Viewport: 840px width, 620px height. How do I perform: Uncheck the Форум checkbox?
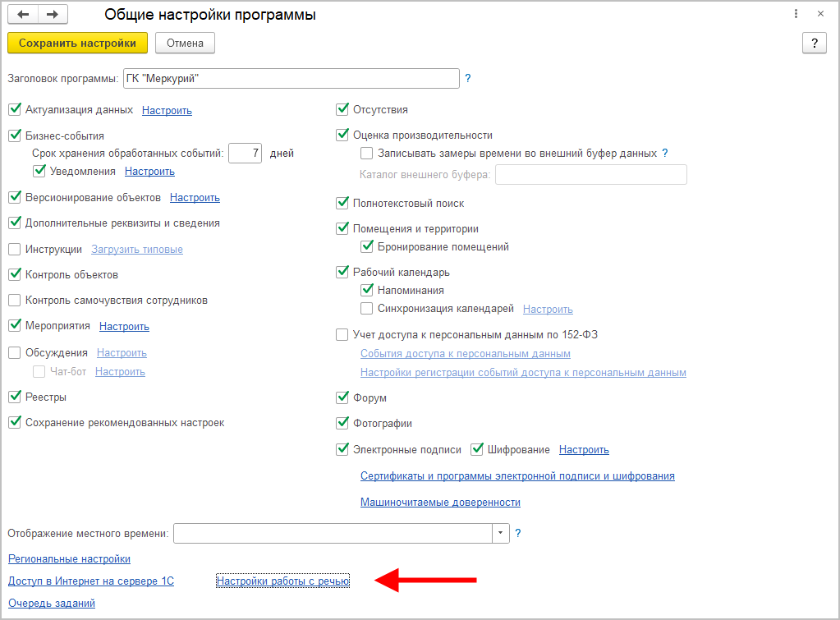point(342,398)
